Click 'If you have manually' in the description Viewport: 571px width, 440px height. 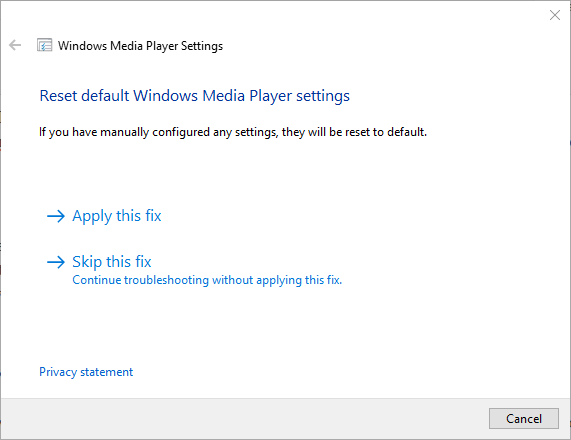coord(94,132)
